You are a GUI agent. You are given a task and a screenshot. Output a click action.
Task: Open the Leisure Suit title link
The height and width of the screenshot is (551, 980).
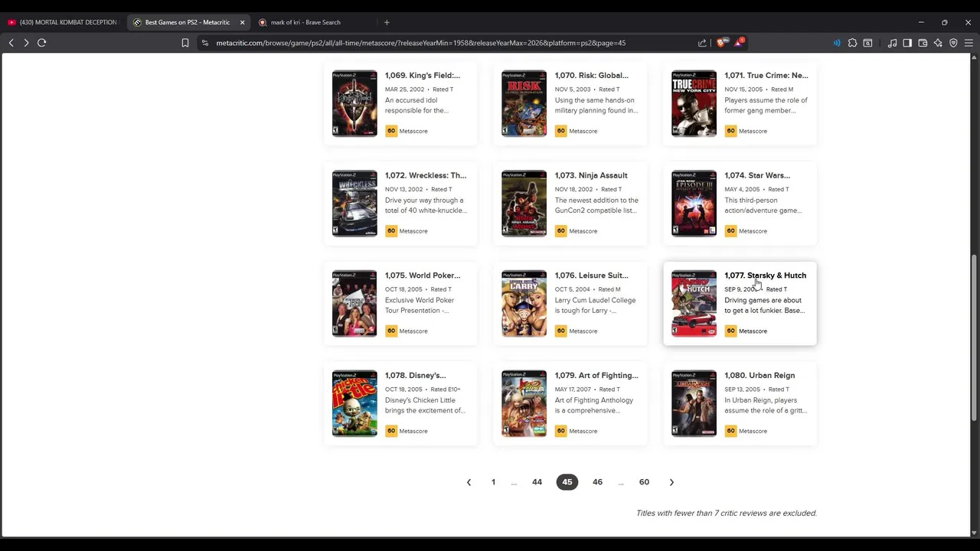[x=592, y=275]
